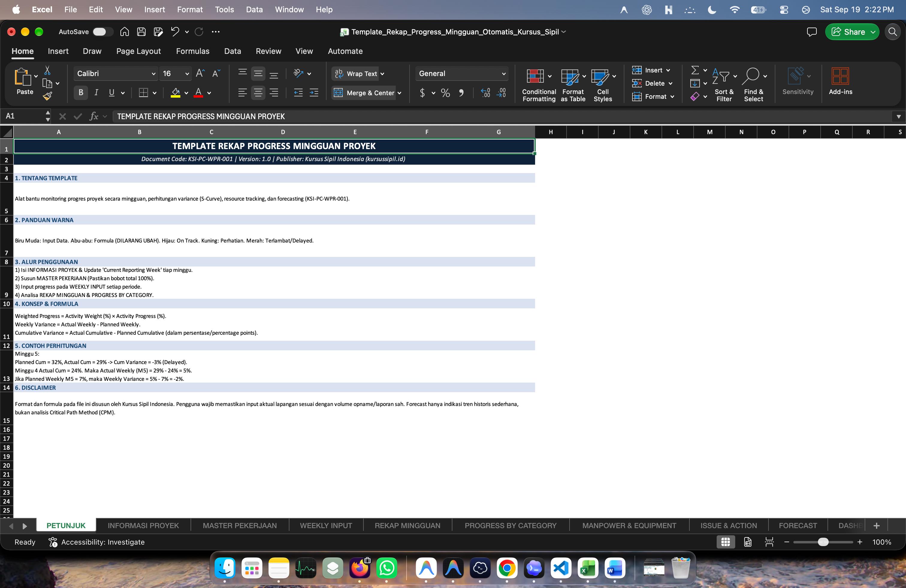Toggle Middle Align vertical alignment
The height and width of the screenshot is (588, 906).
click(x=258, y=73)
